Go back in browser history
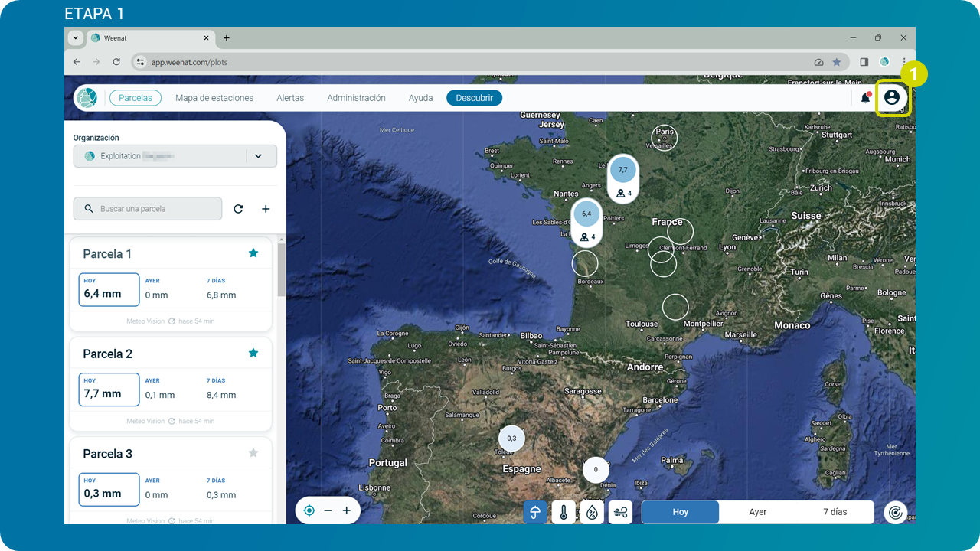 pyautogui.click(x=77, y=62)
